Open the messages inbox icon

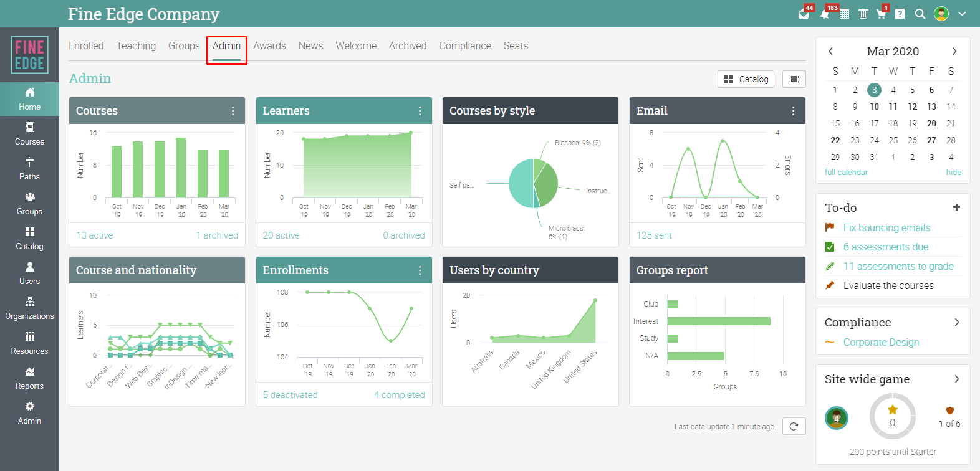(x=804, y=14)
